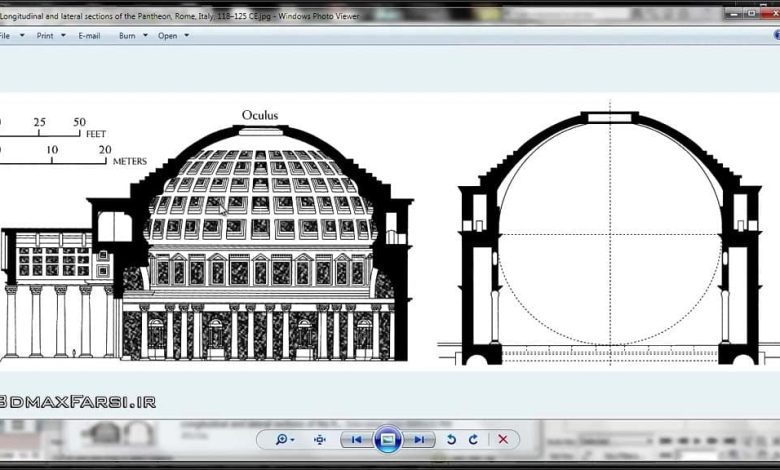Image resolution: width=780 pixels, height=470 pixels.
Task: Open the zoom magnifier control
Action: 284,439
